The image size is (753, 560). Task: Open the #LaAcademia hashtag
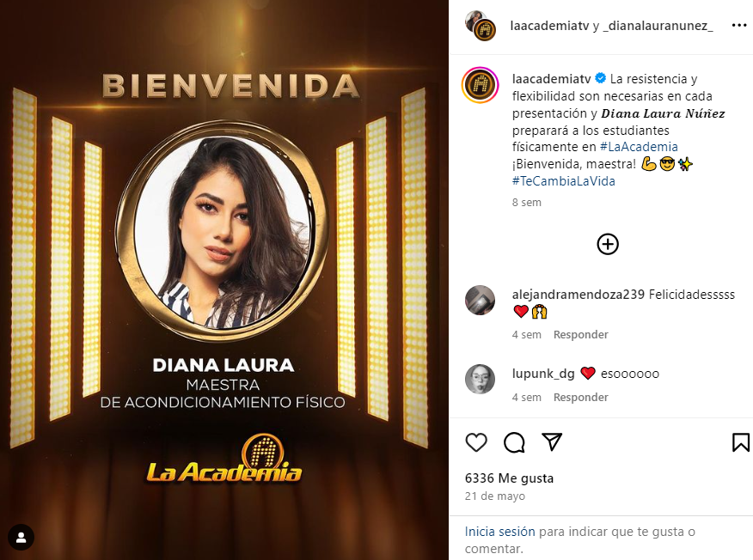(x=639, y=147)
